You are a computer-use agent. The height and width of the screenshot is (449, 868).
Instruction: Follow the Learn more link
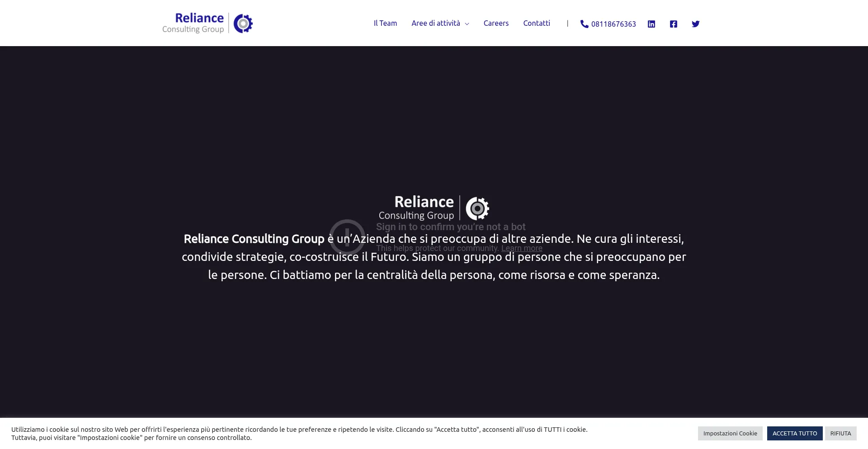pos(521,248)
